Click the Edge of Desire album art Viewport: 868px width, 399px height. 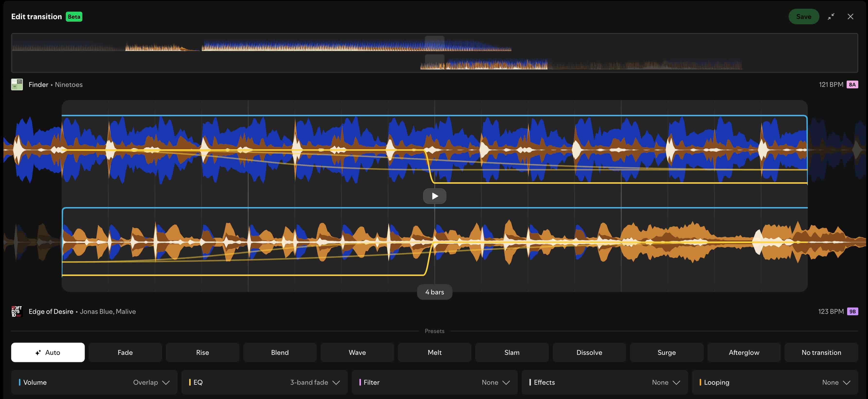coord(17,311)
